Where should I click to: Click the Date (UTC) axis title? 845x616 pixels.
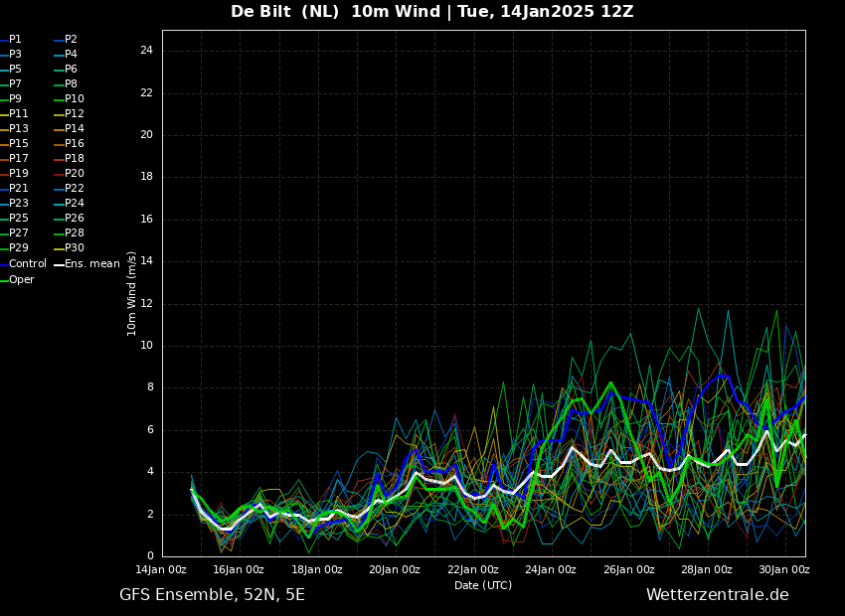[483, 586]
